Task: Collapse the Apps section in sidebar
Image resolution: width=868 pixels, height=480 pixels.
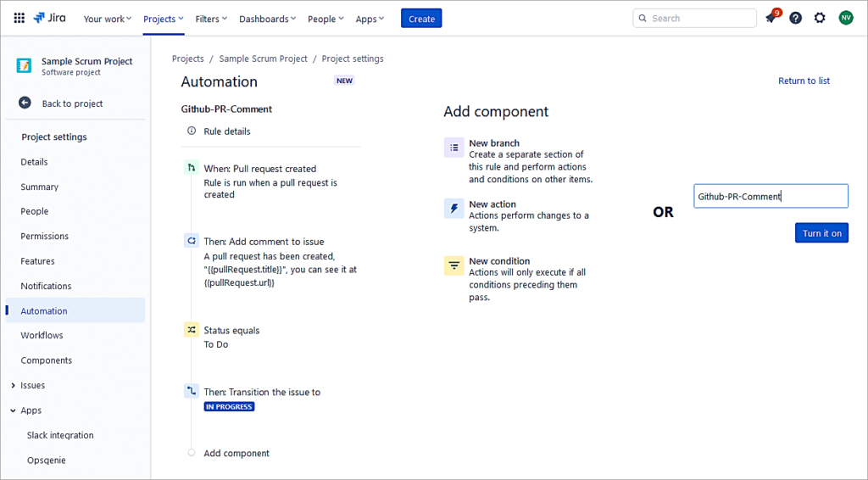Action: [x=13, y=410]
